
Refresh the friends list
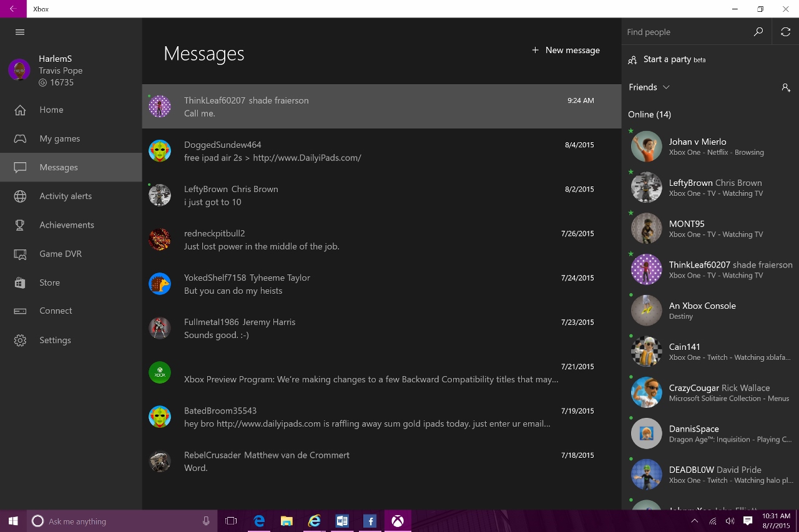pos(785,31)
